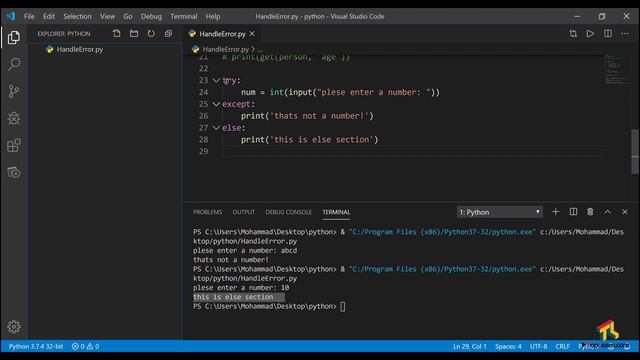Image resolution: width=640 pixels, height=360 pixels.
Task: Change the CRLF line ending setting
Action: [x=562, y=346]
